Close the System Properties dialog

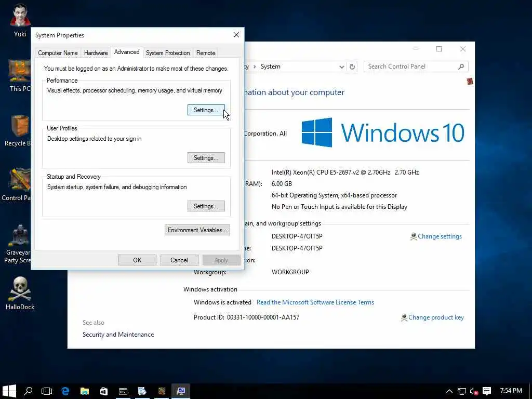236,35
